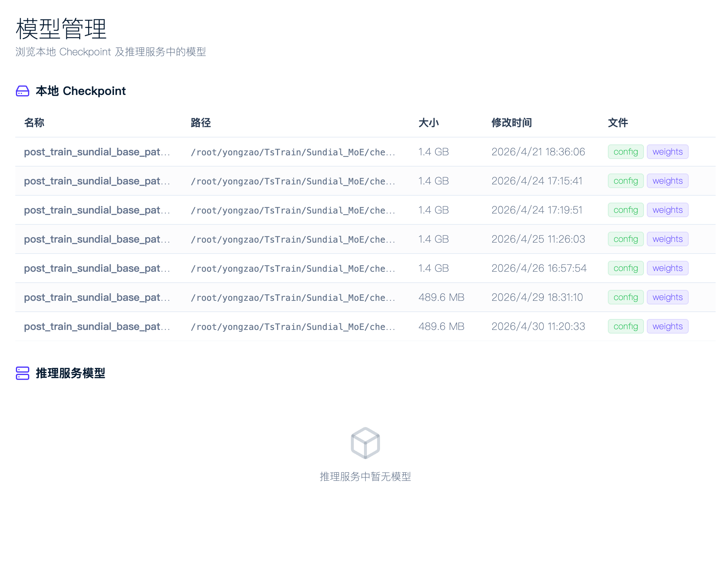
Task: Click timestamp 2026/4/30 11:20:33
Action: point(538,326)
